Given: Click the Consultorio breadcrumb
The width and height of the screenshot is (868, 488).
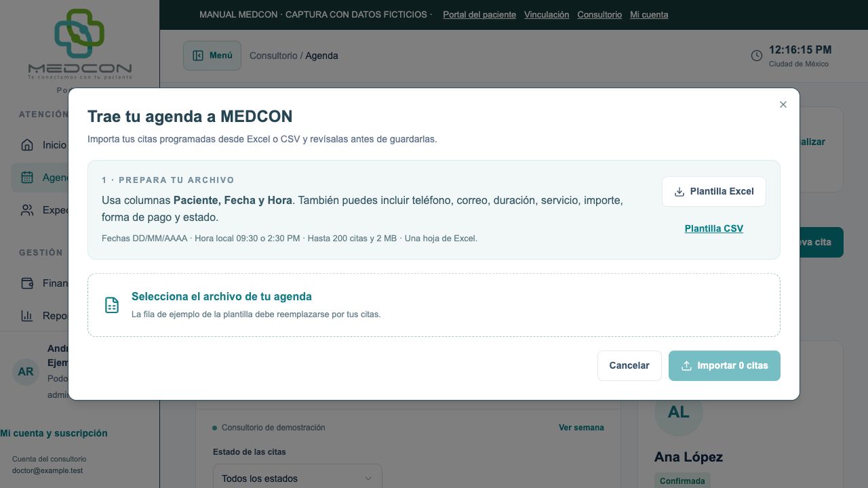Looking at the screenshot, I should (x=273, y=56).
